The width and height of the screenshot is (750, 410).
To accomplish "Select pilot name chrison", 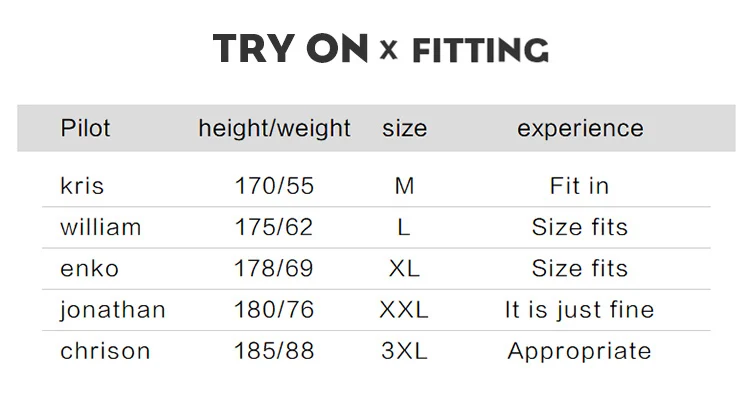I will (105, 351).
